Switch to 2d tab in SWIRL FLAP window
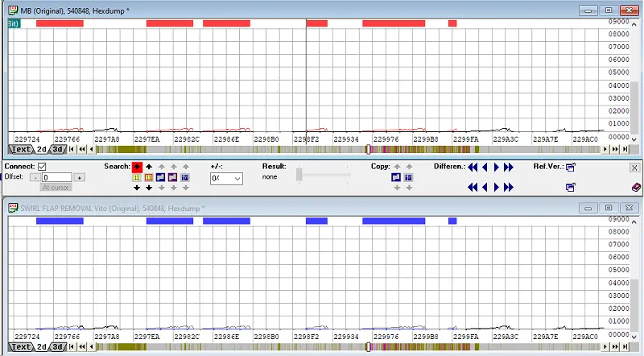Viewport: 644px width, 356px height. (x=42, y=347)
